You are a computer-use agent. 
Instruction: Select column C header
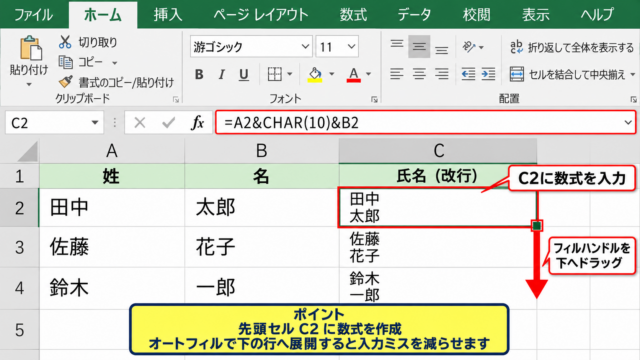point(438,151)
